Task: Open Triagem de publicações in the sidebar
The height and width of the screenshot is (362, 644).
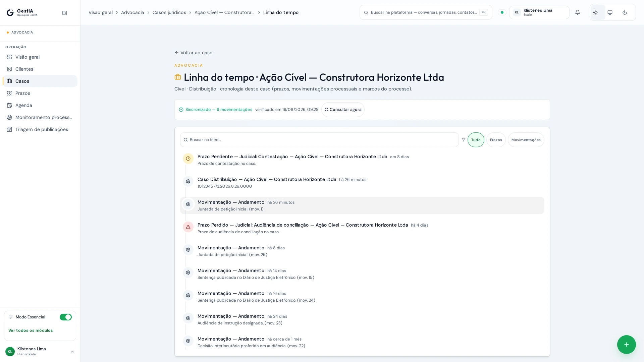Action: (40, 129)
